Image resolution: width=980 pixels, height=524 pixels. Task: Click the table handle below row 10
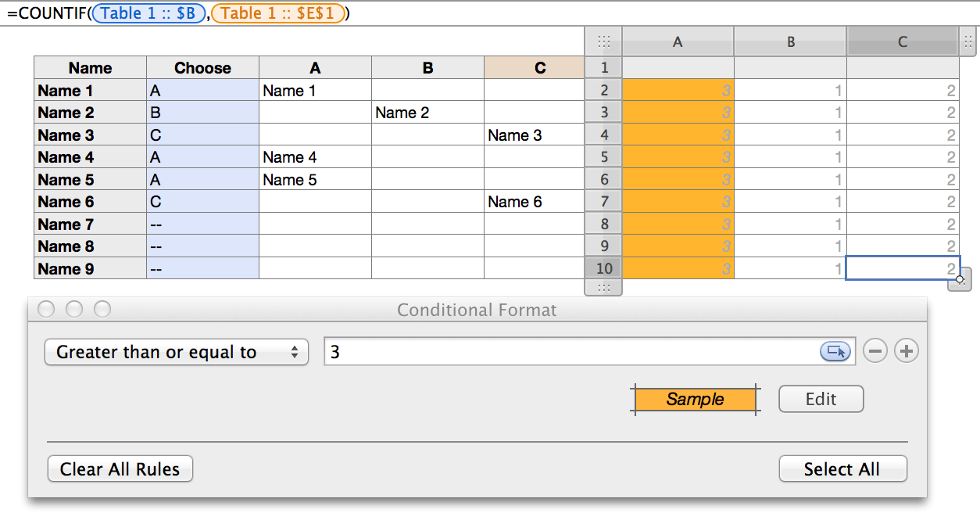pos(603,289)
